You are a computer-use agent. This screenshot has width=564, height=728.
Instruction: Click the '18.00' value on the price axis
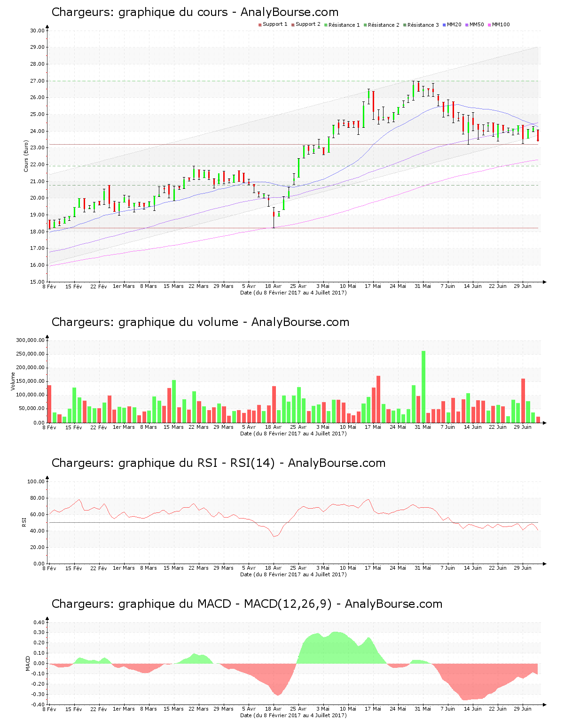pos(38,232)
